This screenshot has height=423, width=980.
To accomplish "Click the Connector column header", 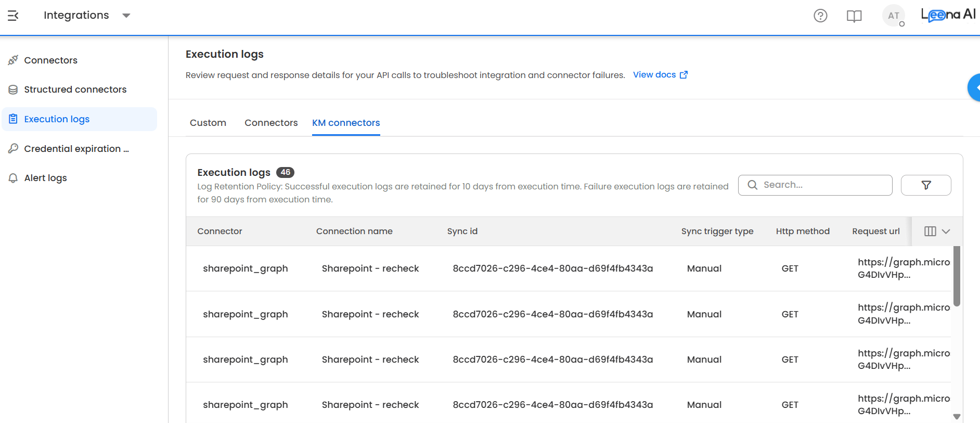I will point(220,232).
